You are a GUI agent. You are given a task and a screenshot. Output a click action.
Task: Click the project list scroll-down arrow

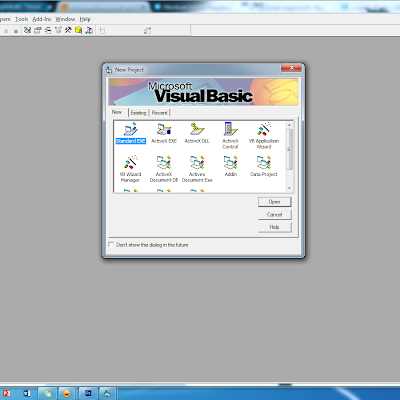point(289,188)
